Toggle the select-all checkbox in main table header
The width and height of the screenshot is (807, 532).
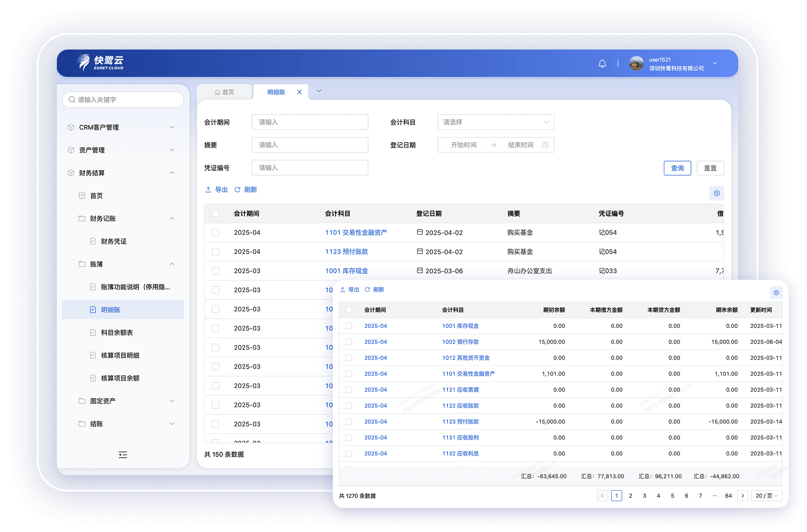(x=216, y=214)
